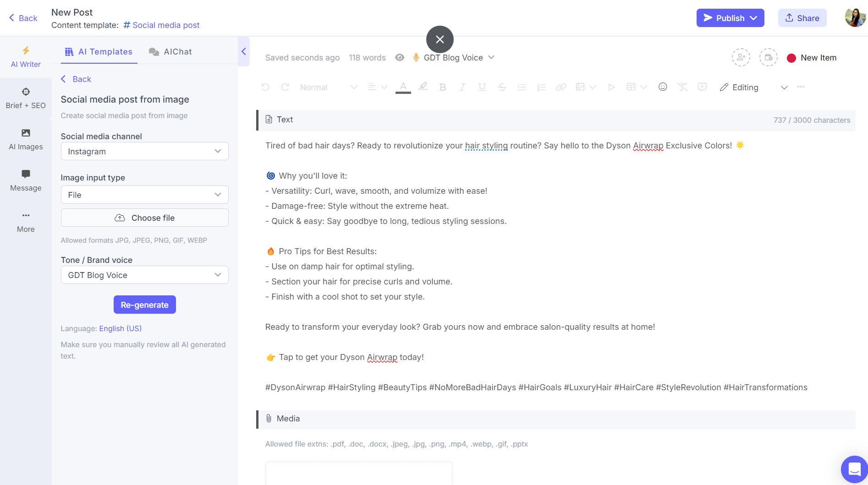The height and width of the screenshot is (485, 868).
Task: Click the Media upload drop area
Action: [x=359, y=473]
